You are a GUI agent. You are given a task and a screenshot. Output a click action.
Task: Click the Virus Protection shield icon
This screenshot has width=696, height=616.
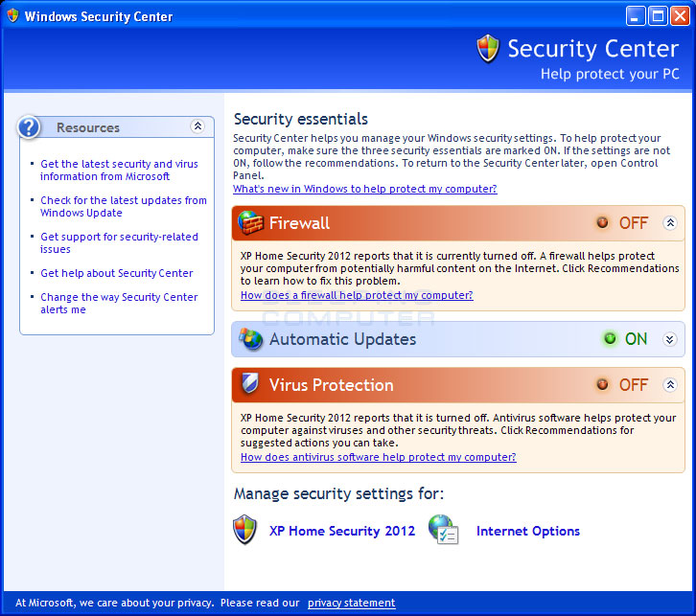250,383
